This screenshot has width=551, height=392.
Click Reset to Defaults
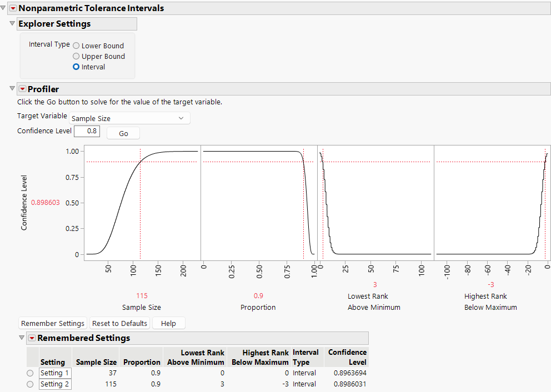119,323
